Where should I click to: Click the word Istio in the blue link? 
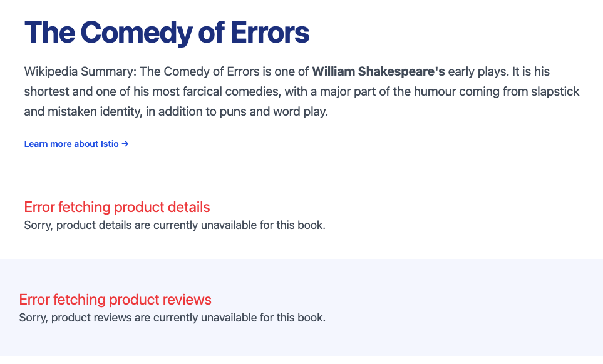tap(110, 144)
